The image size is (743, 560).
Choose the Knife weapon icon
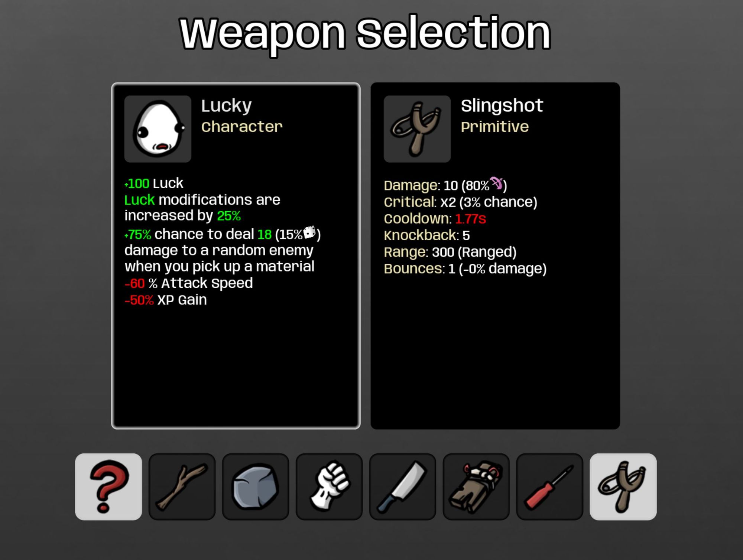click(x=403, y=486)
